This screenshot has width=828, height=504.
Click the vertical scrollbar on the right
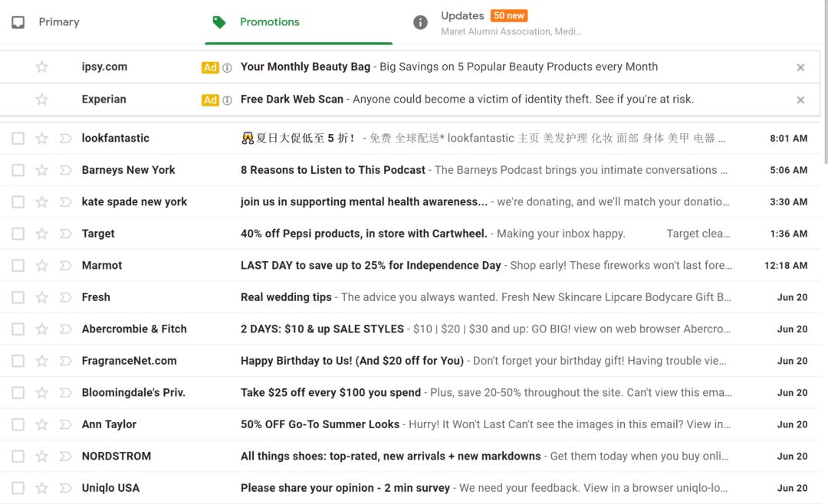824,84
